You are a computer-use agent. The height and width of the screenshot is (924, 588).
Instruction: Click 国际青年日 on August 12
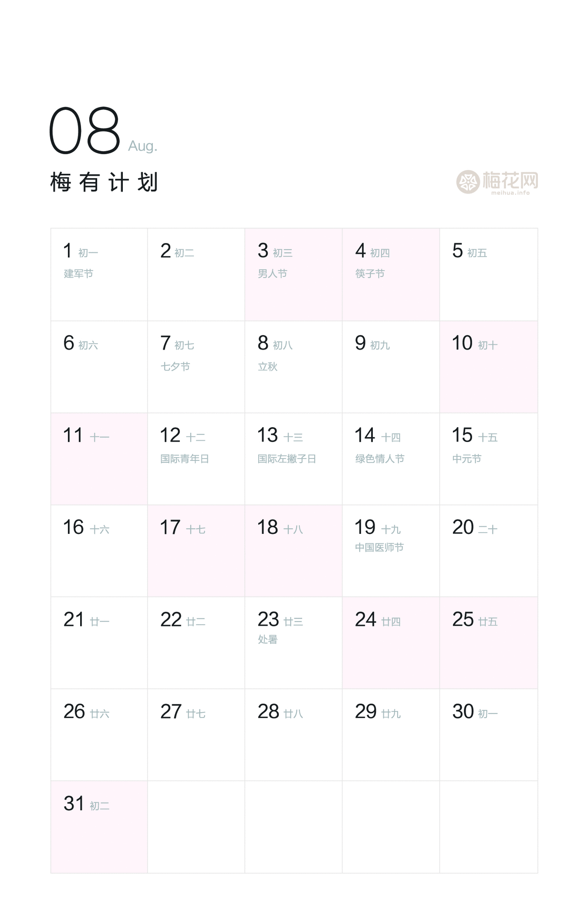click(184, 459)
